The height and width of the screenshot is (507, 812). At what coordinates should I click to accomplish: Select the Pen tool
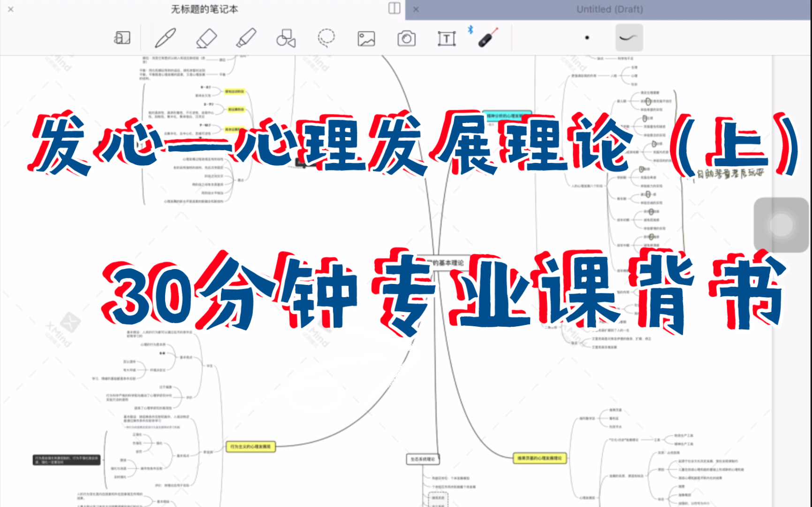165,38
